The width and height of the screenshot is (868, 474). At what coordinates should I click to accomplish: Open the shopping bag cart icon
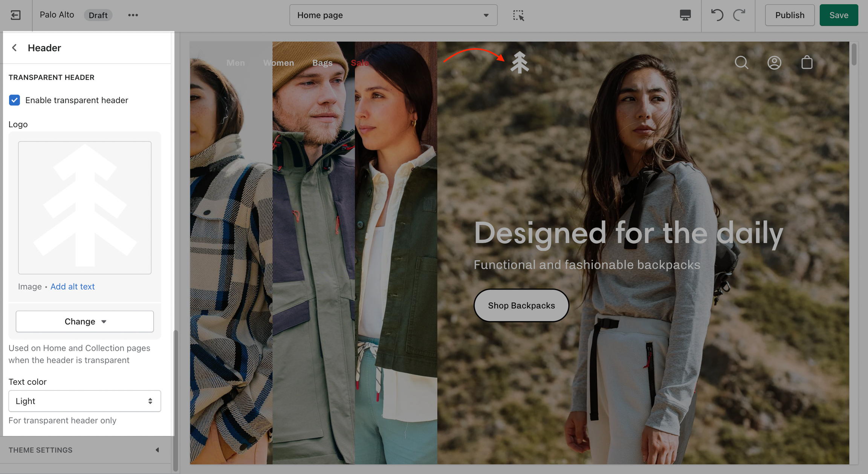coord(807,62)
